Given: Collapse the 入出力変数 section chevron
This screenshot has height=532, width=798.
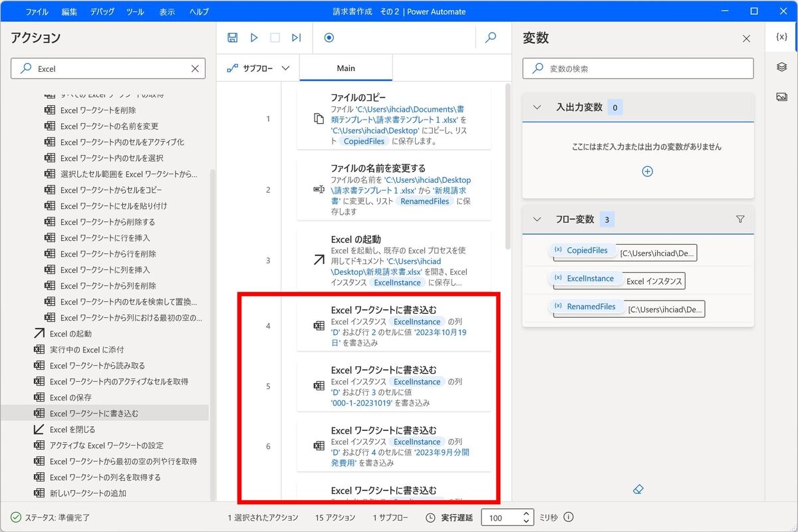Looking at the screenshot, I should (537, 107).
